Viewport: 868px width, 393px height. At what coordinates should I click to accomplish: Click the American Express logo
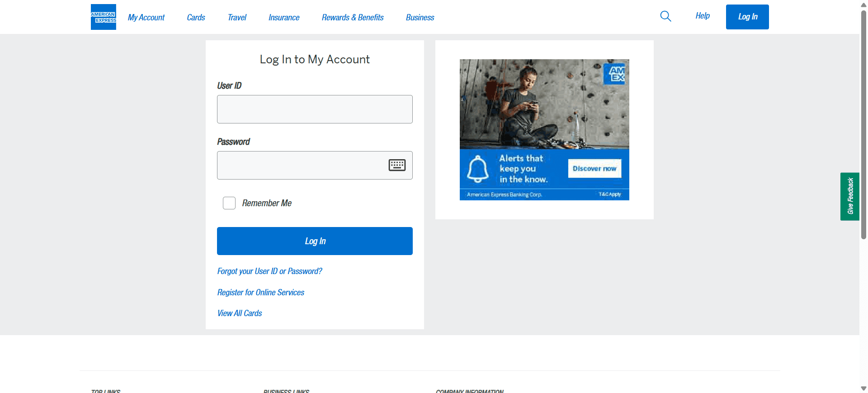pos(104,17)
